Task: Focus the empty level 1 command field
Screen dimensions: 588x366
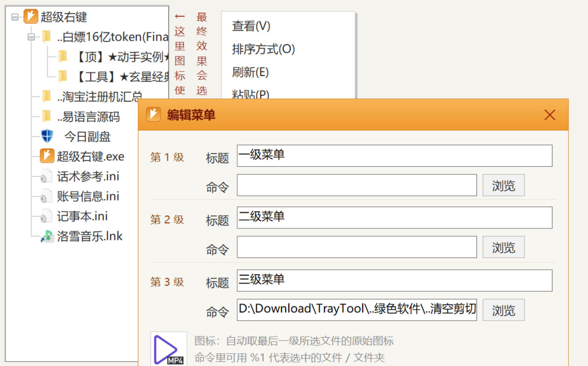Action: click(x=357, y=185)
